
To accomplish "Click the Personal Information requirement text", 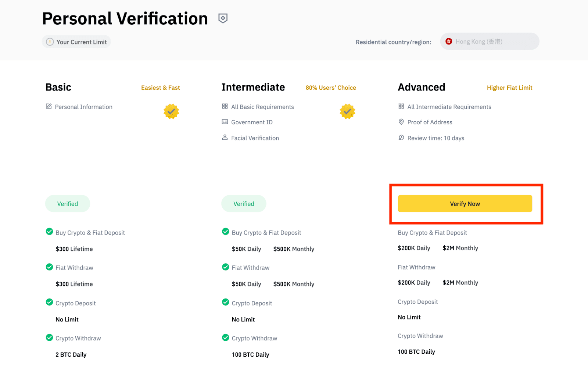I will click(84, 107).
